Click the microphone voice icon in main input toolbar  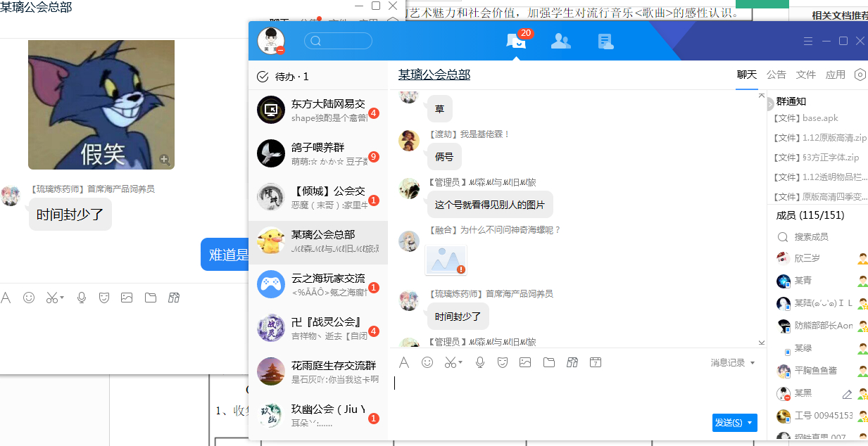pyautogui.click(x=480, y=363)
